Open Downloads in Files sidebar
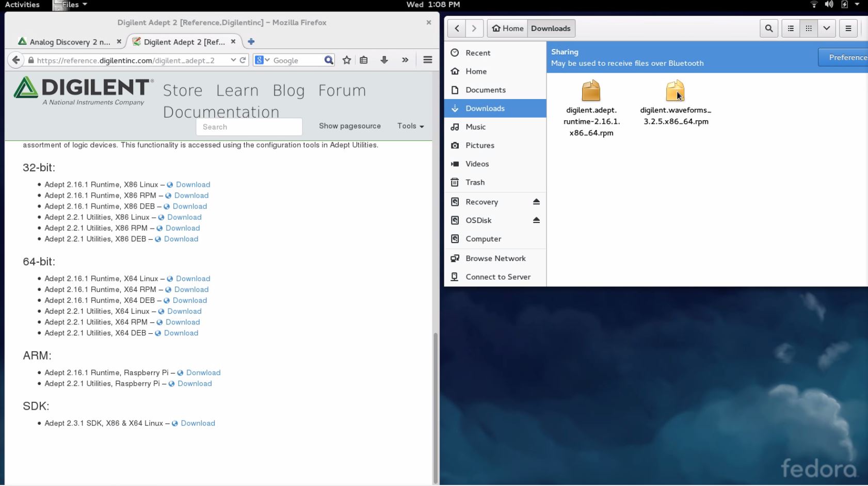The image size is (868, 486). click(495, 108)
